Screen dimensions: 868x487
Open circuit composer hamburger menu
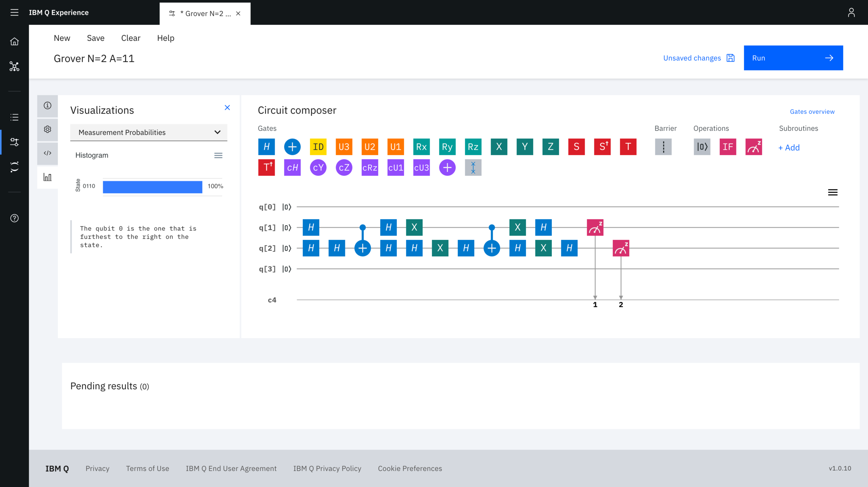[x=832, y=192]
